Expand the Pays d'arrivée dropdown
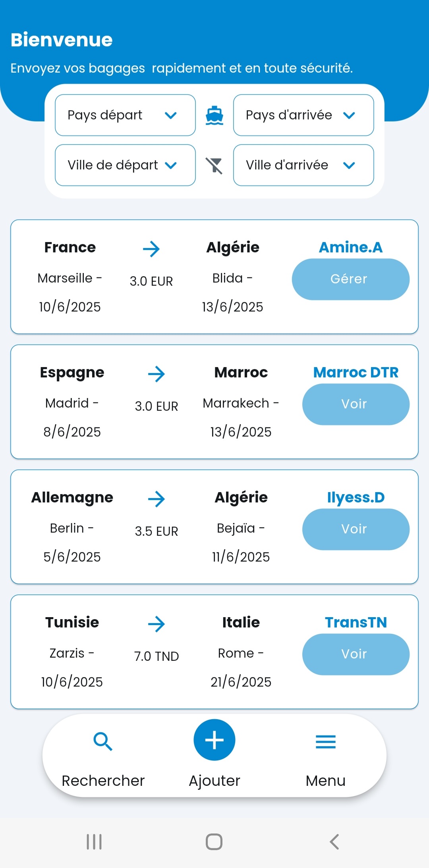 point(303,115)
